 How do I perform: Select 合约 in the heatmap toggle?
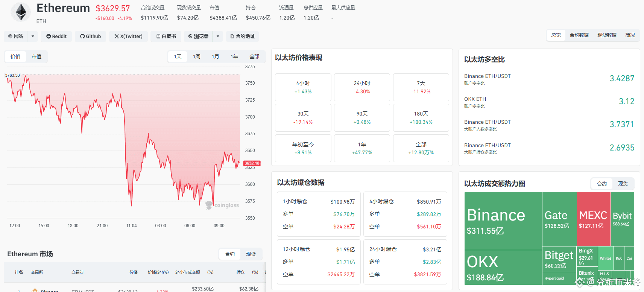[x=602, y=184]
